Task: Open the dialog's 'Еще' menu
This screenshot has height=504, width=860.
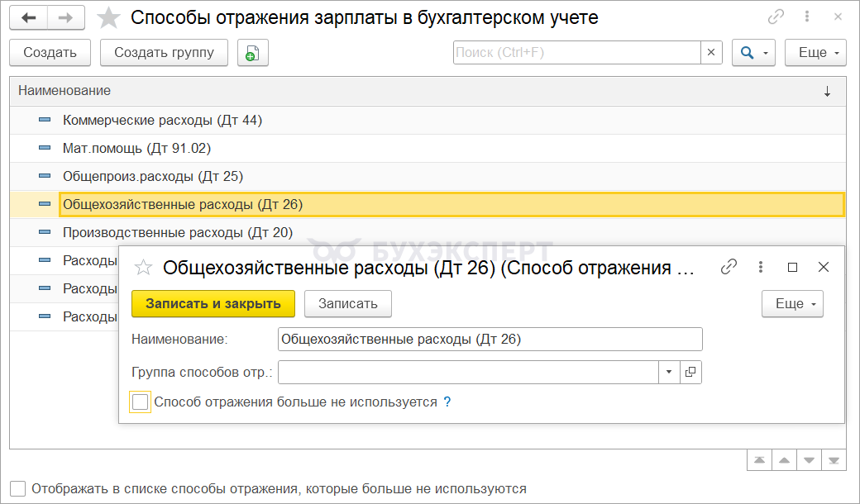Action: pos(791,303)
